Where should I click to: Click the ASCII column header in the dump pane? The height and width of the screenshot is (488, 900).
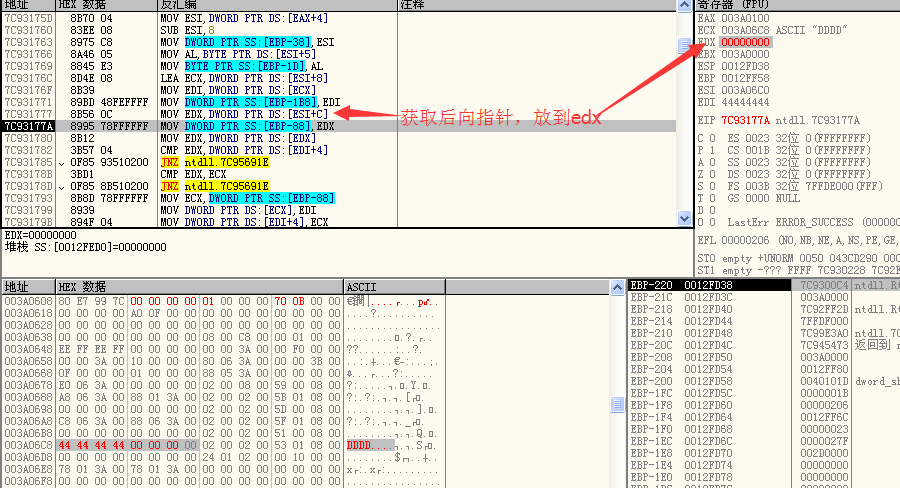coord(360,287)
